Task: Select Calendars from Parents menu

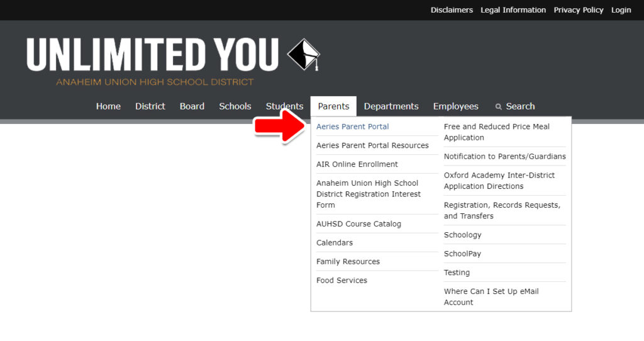Action: [x=335, y=243]
